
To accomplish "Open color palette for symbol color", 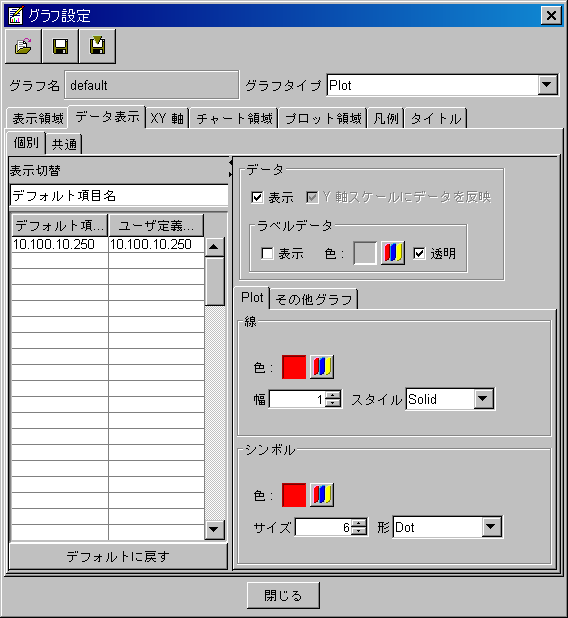I will click(322, 495).
